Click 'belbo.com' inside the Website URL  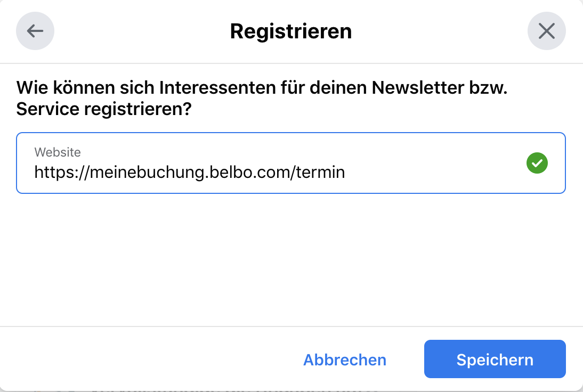tap(252, 172)
